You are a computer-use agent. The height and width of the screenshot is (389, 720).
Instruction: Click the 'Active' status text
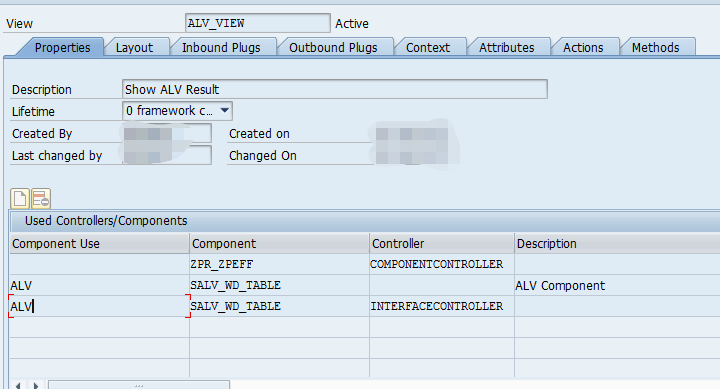(x=352, y=23)
